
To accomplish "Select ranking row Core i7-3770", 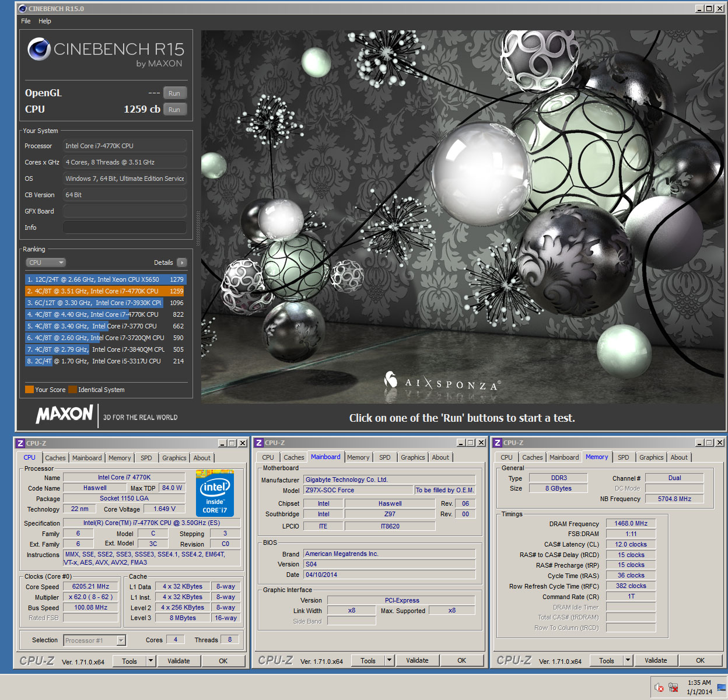I will [x=106, y=326].
